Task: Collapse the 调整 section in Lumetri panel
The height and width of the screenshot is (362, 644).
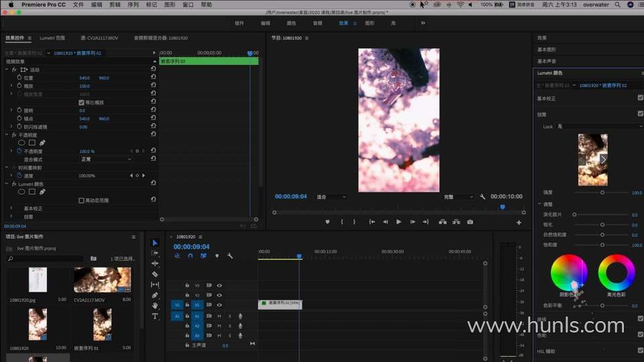Action: tap(539, 204)
